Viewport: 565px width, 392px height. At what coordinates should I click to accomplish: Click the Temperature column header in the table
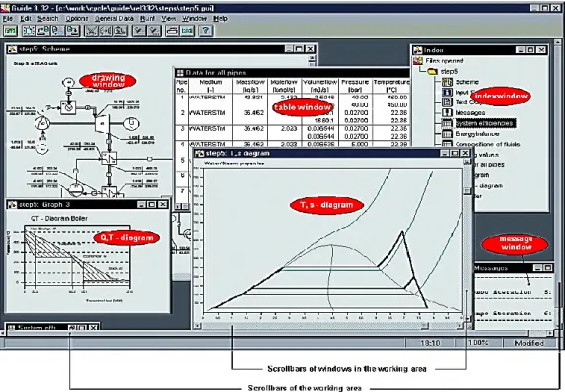(x=390, y=86)
